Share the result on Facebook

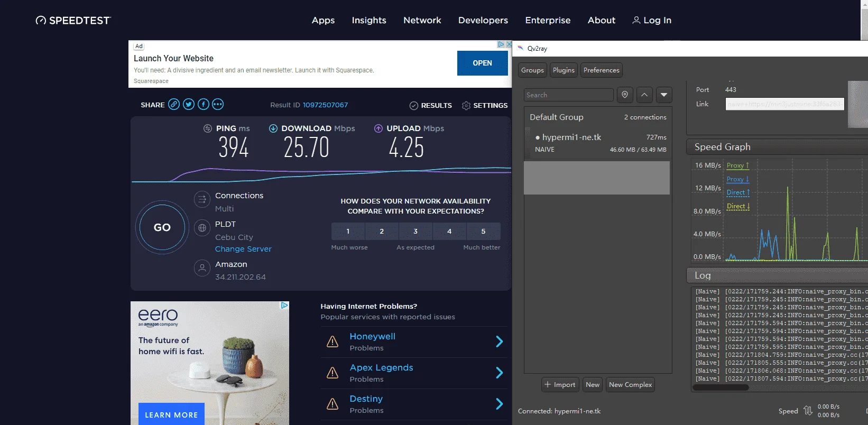204,104
